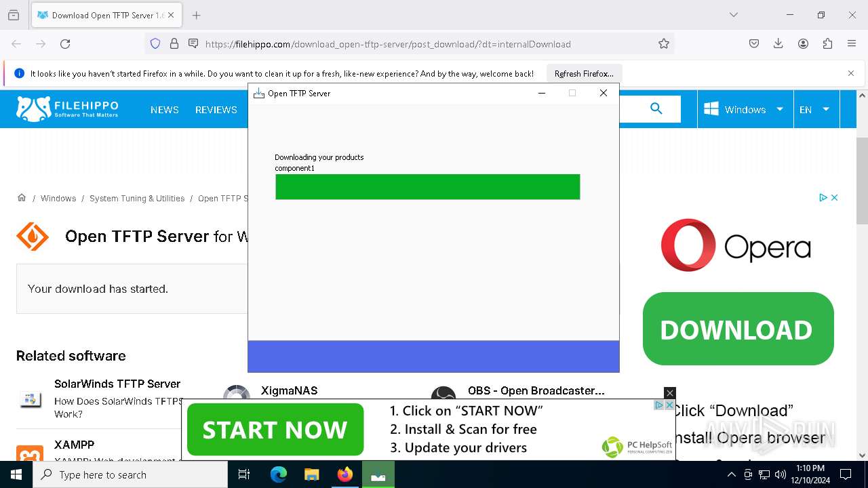Open the Windows breadcrumb link
This screenshot has height=488, width=868.
coord(58,199)
